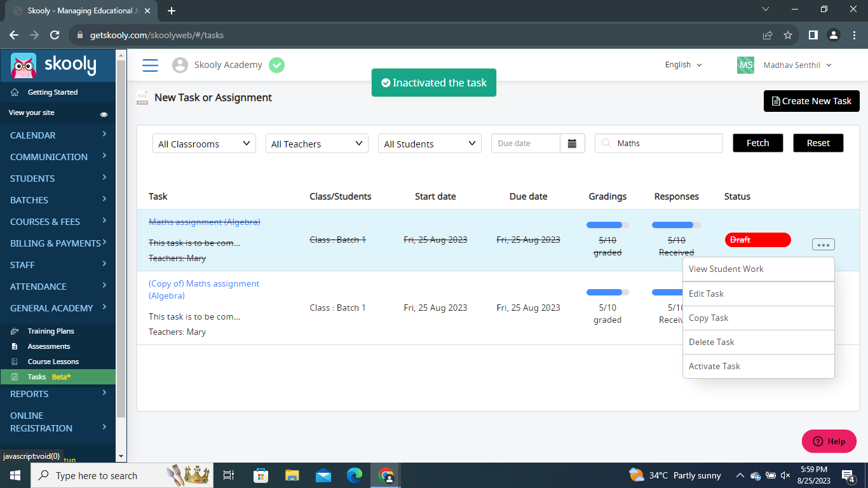Expand the BATCHES sidebar section
This screenshot has height=488, width=868.
(58, 200)
